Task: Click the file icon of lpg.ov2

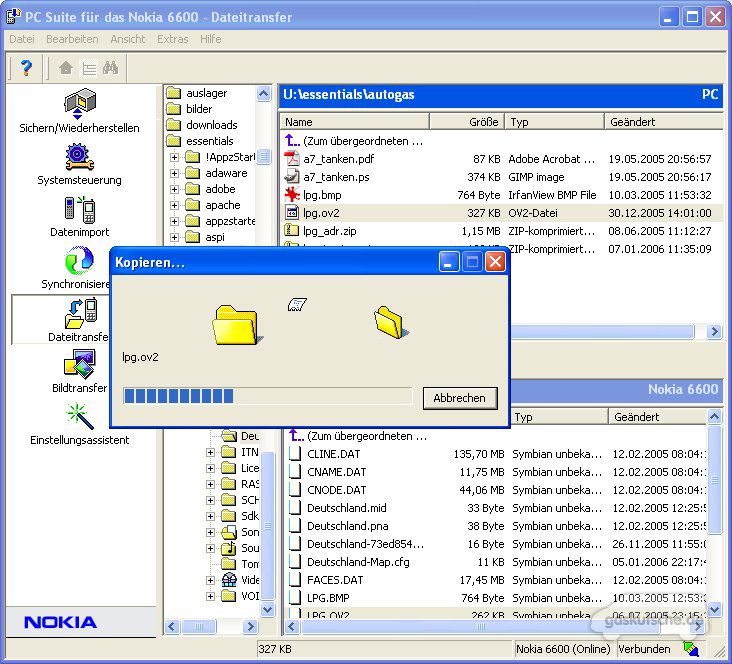Action: [x=292, y=213]
